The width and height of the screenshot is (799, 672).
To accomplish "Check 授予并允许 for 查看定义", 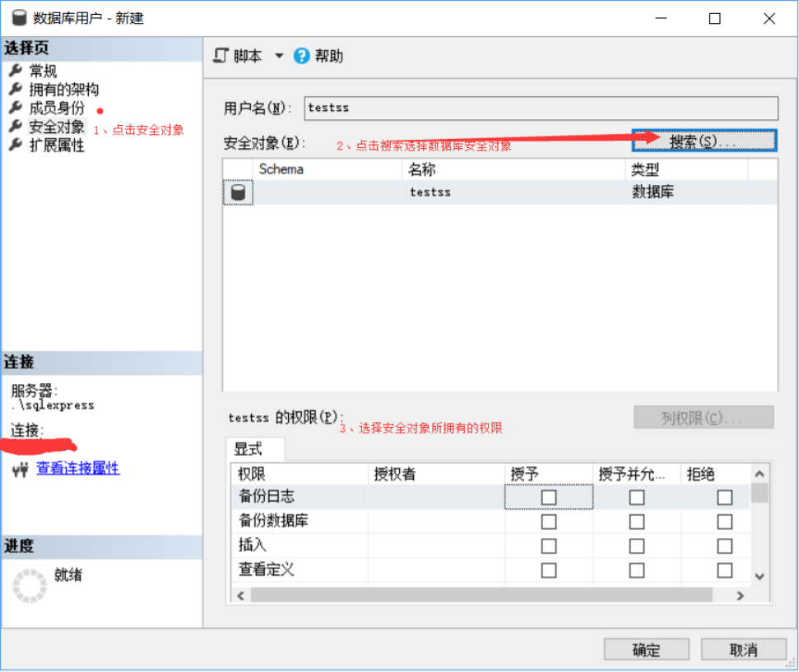I will 636,570.
